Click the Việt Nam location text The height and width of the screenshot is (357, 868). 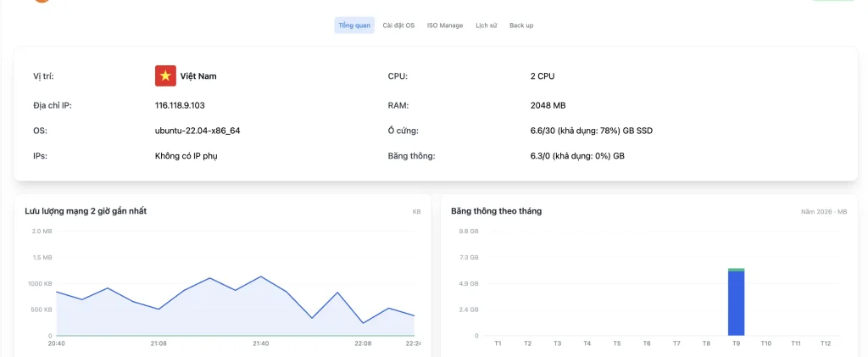coord(198,75)
